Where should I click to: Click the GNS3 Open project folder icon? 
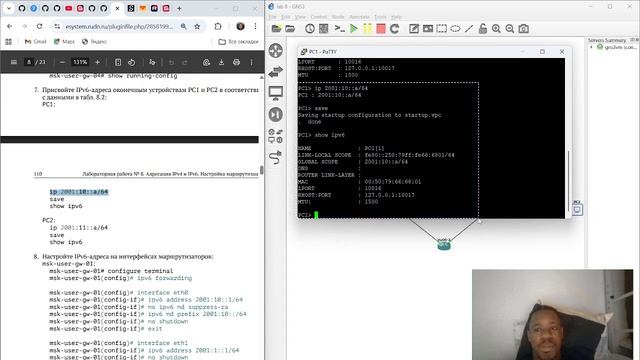tap(290, 29)
